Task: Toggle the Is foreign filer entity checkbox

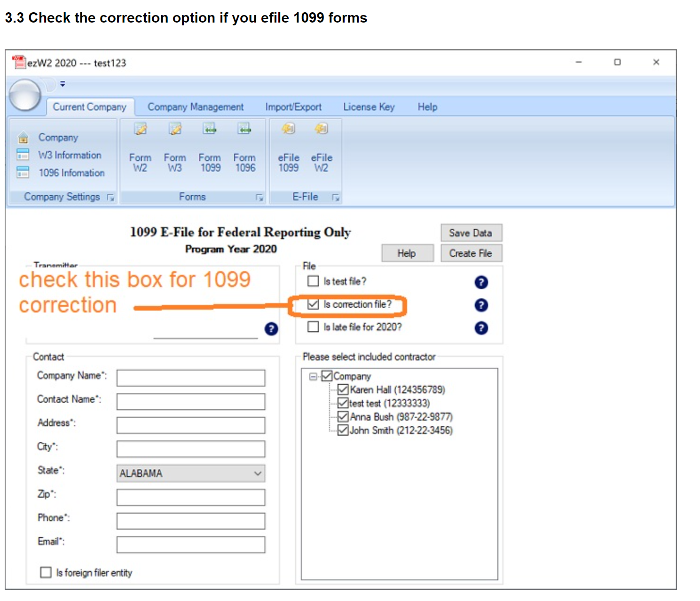Action: (x=46, y=572)
